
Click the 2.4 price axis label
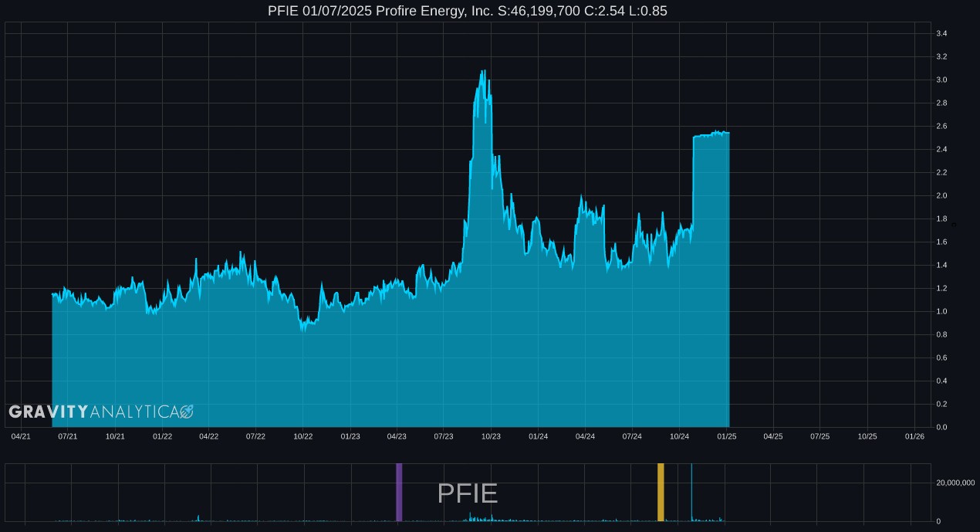coord(941,149)
